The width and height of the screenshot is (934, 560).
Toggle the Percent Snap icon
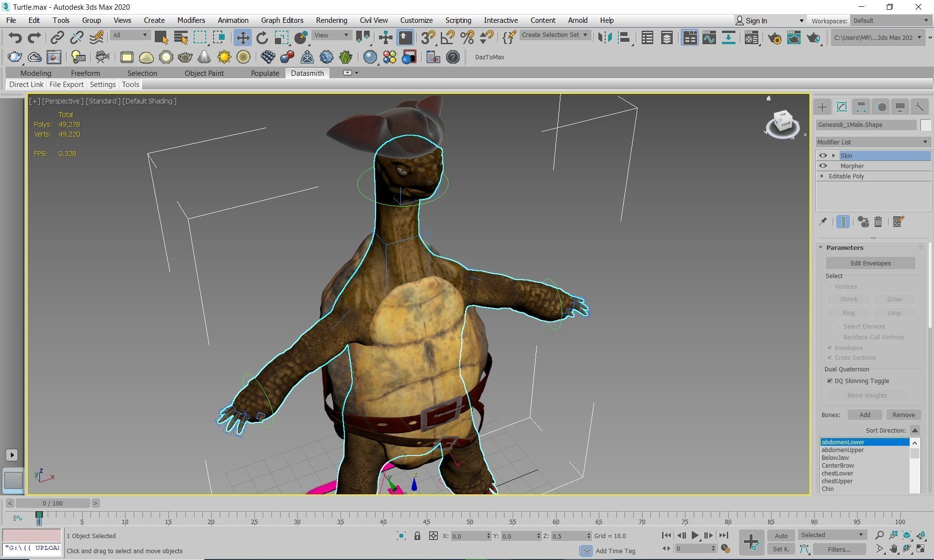pos(467,37)
